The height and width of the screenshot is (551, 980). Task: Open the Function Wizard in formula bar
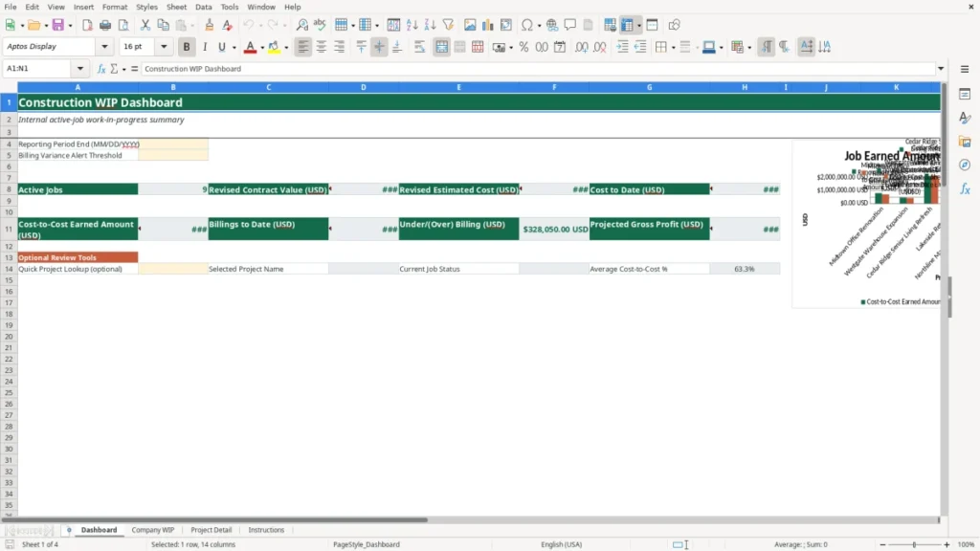click(x=101, y=69)
